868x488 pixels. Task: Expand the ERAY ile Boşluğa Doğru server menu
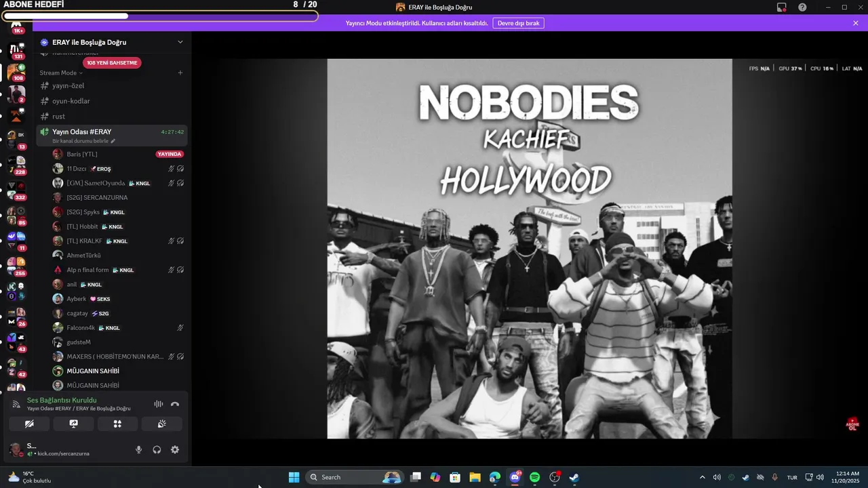pyautogui.click(x=180, y=42)
